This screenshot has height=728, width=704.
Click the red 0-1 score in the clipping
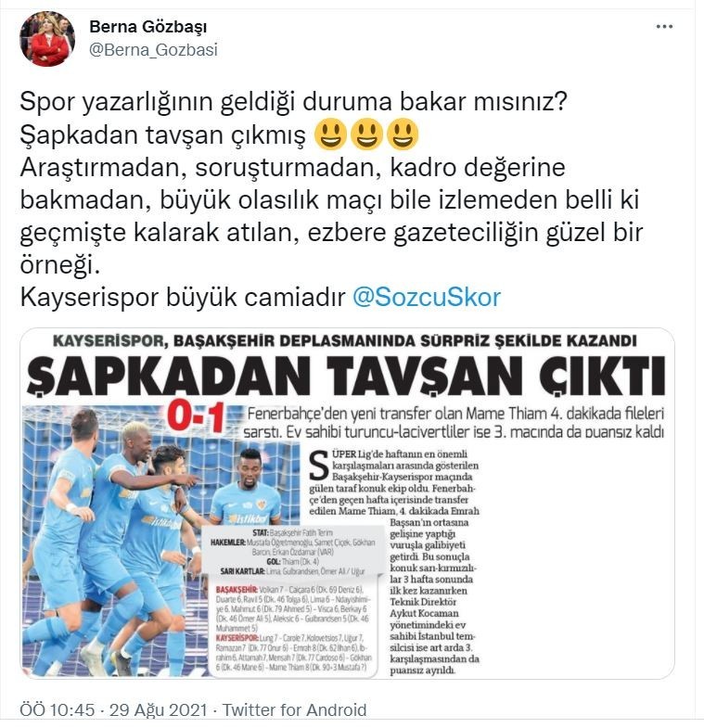[197, 417]
